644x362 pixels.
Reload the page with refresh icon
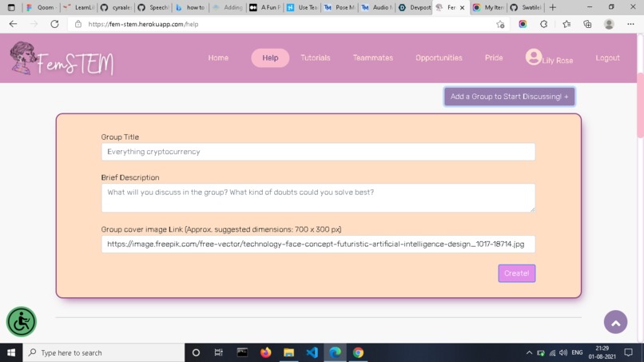[54, 24]
